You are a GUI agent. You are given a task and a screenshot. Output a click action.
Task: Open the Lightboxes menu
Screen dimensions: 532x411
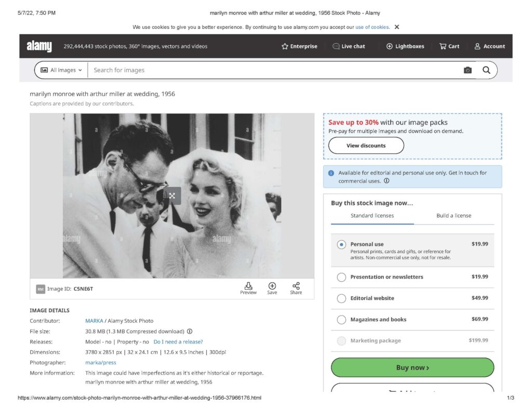(x=405, y=46)
